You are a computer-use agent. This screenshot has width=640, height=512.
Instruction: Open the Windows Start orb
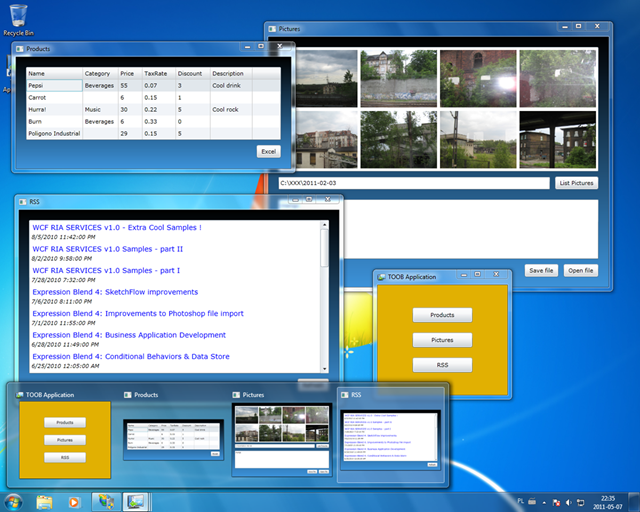coord(13,502)
